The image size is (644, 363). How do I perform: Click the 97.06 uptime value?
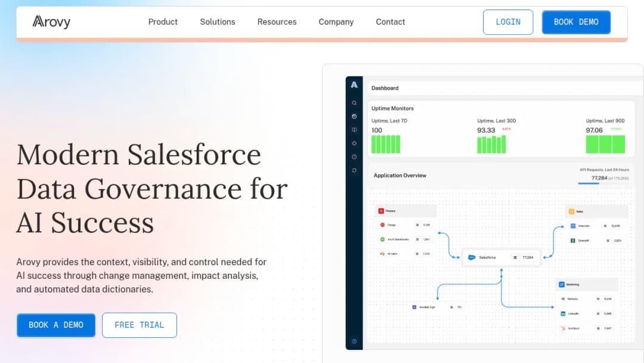tap(595, 130)
